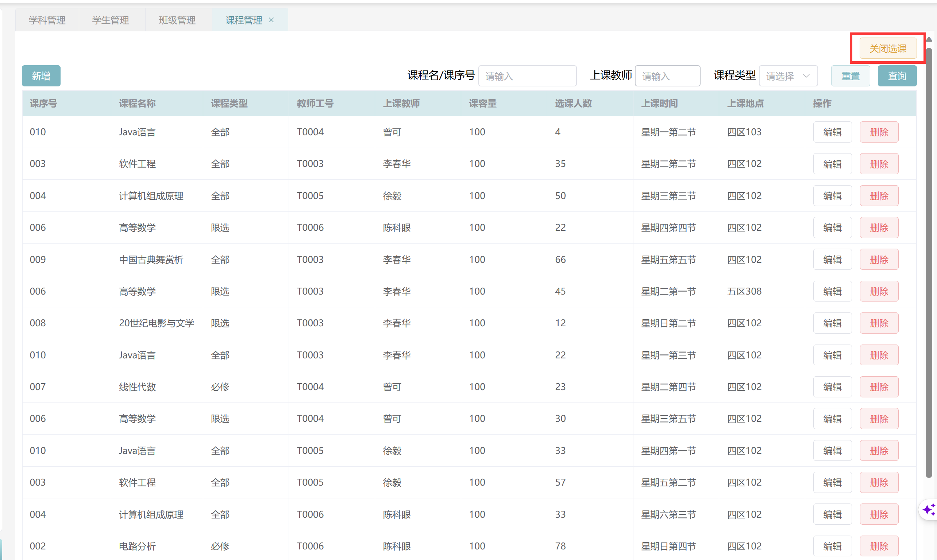Close the 课程管理 tab with its x icon
937x560 pixels.
click(271, 20)
